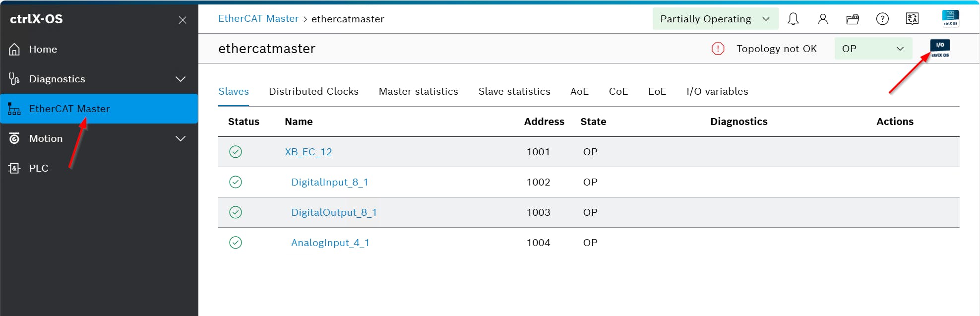Expand the Motion menu section
The image size is (980, 316).
[x=181, y=138]
